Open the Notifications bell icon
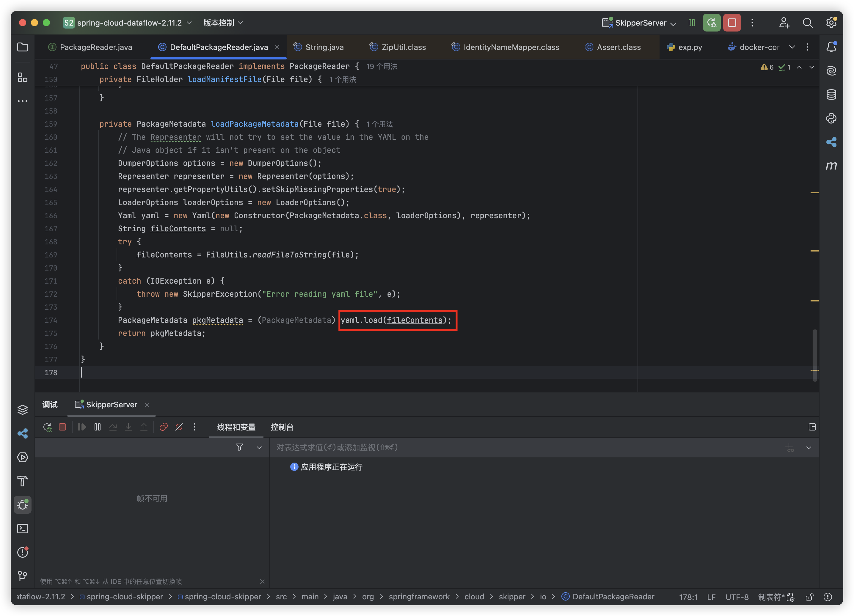The width and height of the screenshot is (854, 616). pyautogui.click(x=831, y=47)
